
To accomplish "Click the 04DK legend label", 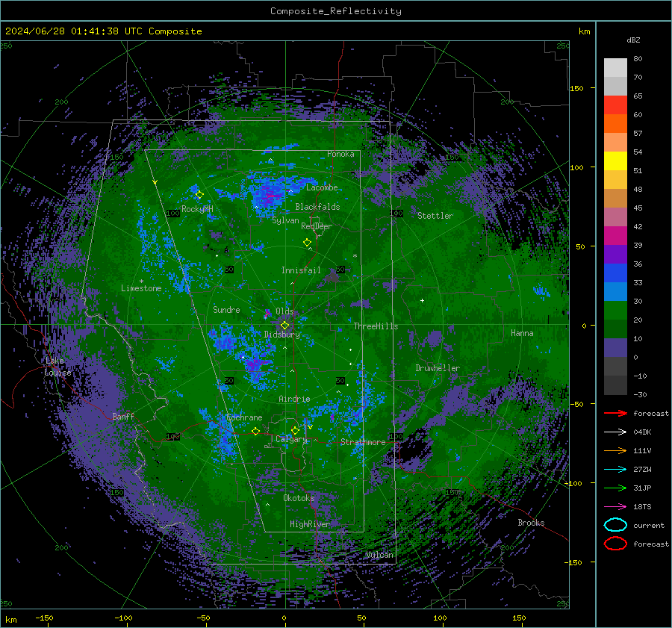I will (642, 432).
